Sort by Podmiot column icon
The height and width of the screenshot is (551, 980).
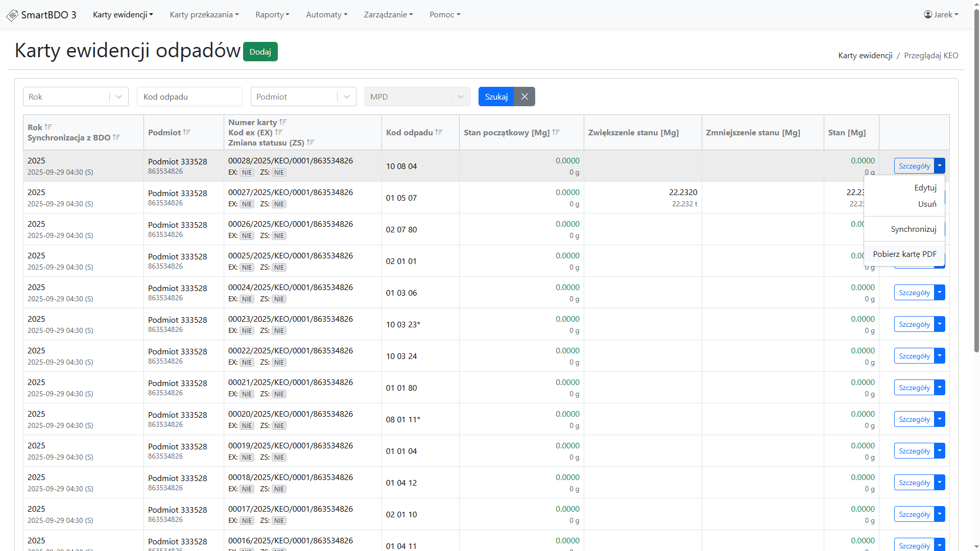click(187, 132)
